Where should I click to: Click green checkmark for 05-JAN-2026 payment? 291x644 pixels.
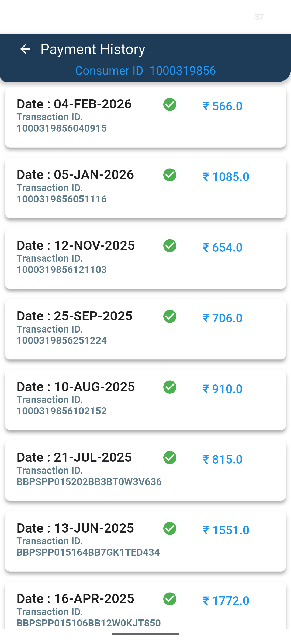[170, 175]
